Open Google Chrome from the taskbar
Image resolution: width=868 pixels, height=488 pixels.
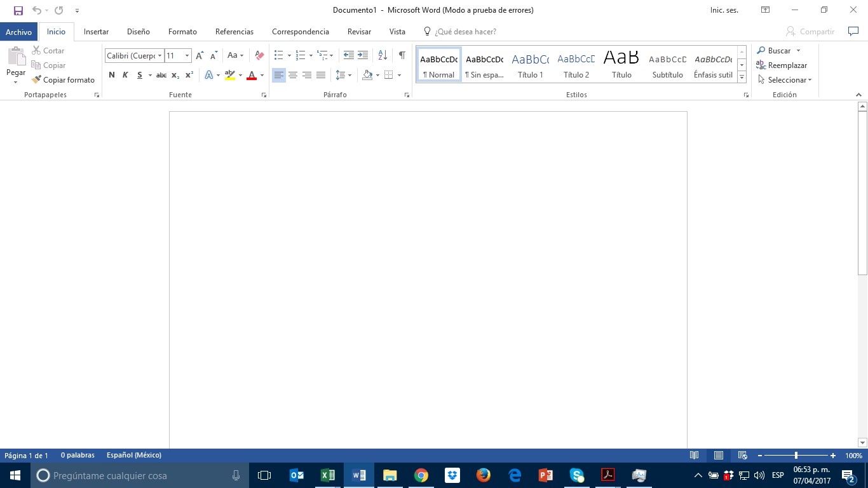[x=421, y=475]
